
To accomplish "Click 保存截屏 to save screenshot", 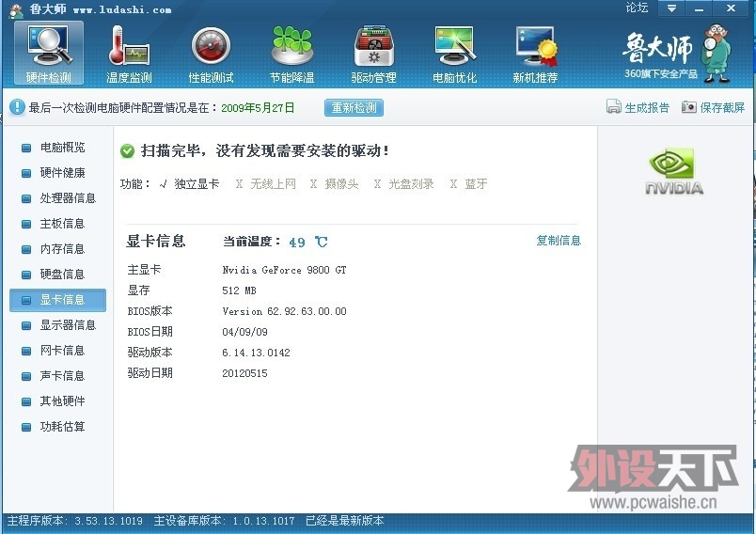I will coord(713,107).
